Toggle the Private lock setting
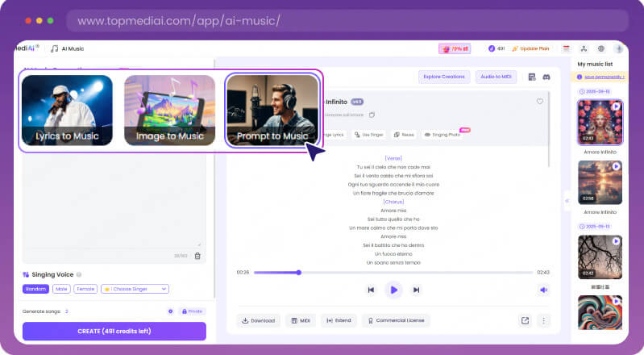This screenshot has width=644, height=355. coord(192,311)
